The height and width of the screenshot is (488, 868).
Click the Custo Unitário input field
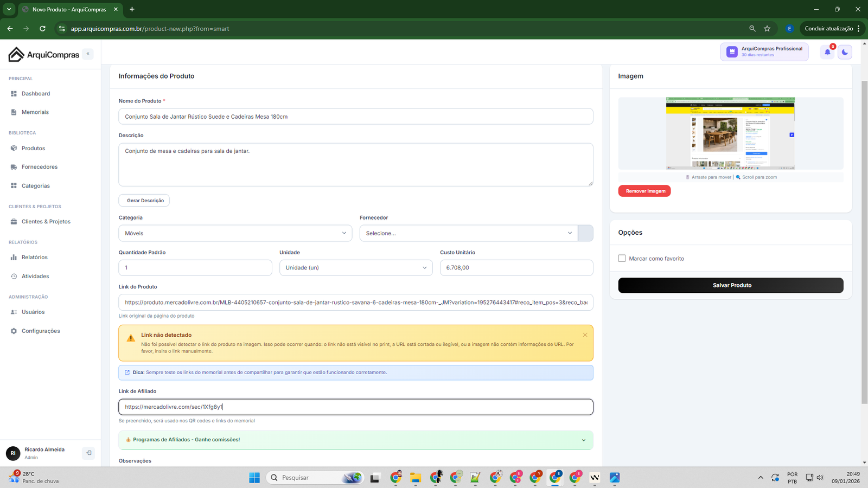pos(516,268)
